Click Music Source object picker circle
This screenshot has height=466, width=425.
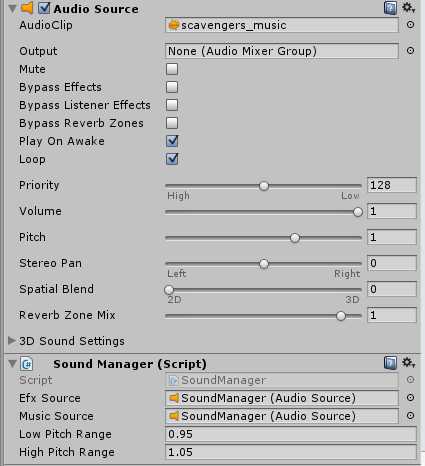click(410, 416)
